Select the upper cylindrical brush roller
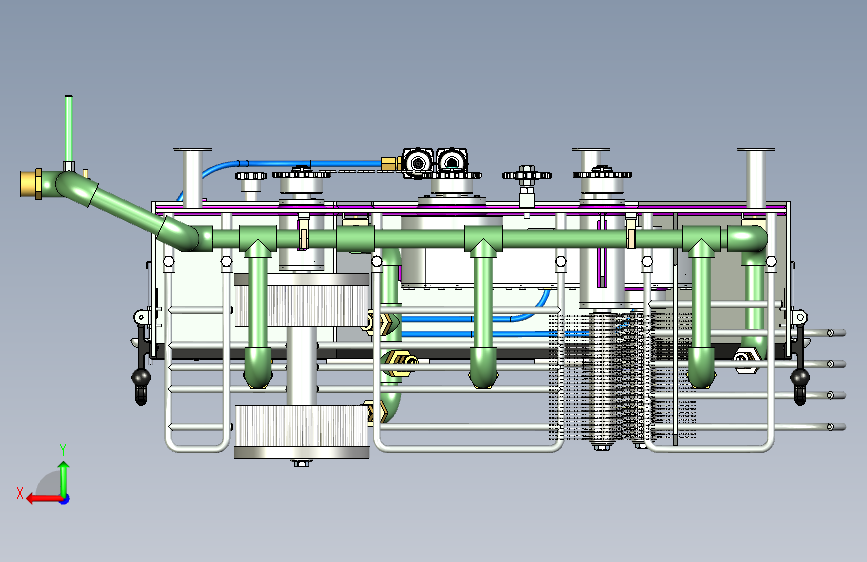Image resolution: width=867 pixels, height=562 pixels. [x=301, y=300]
